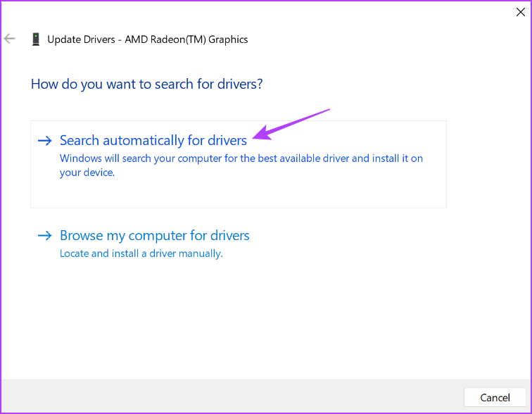Click the 'Windows will search your computer' description
This screenshot has width=532, height=414.
click(241, 165)
